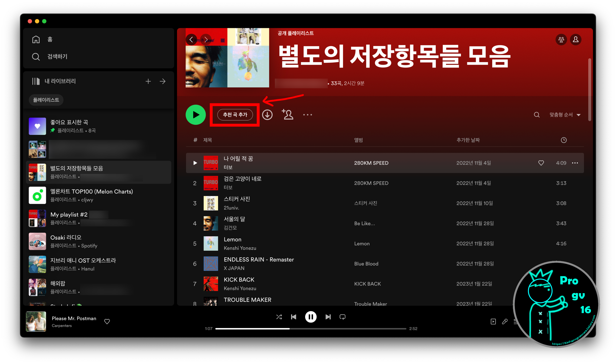Enable shuffle in the playback bar

pos(279,317)
